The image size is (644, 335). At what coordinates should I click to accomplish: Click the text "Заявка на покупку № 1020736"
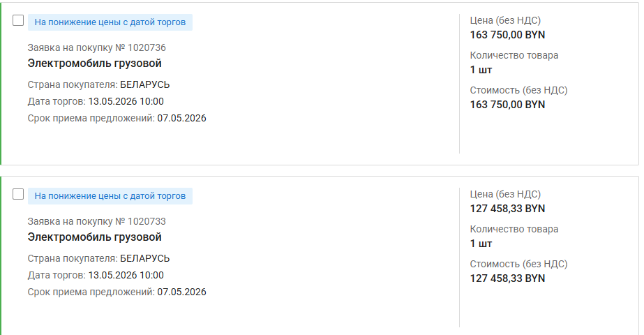click(x=96, y=47)
